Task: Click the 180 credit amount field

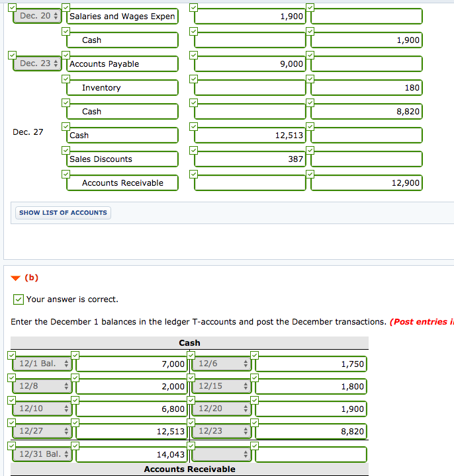Action: click(367, 87)
